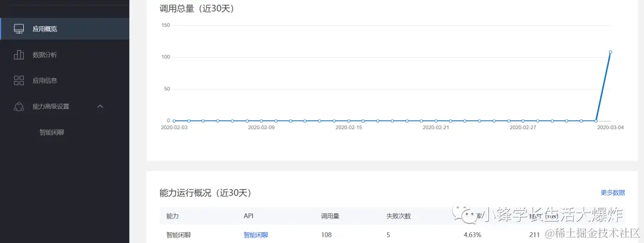Click the failure count value 5

click(388, 235)
